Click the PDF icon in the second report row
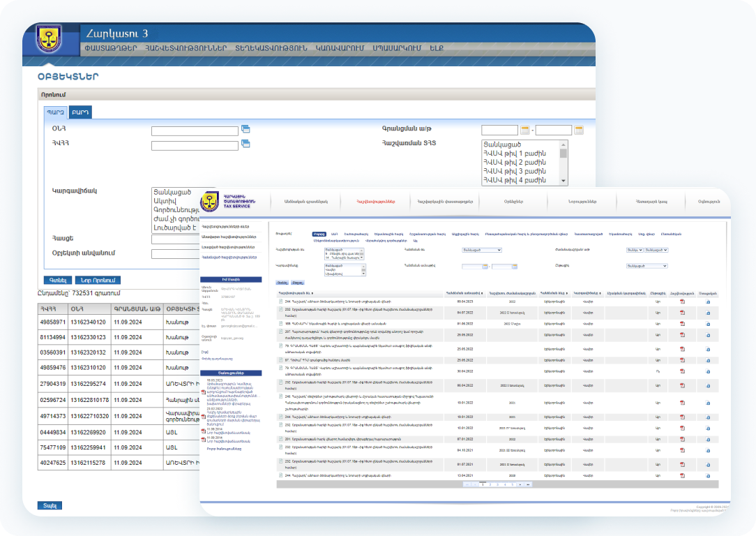Image resolution: width=756 pixels, height=536 pixels. click(x=683, y=313)
